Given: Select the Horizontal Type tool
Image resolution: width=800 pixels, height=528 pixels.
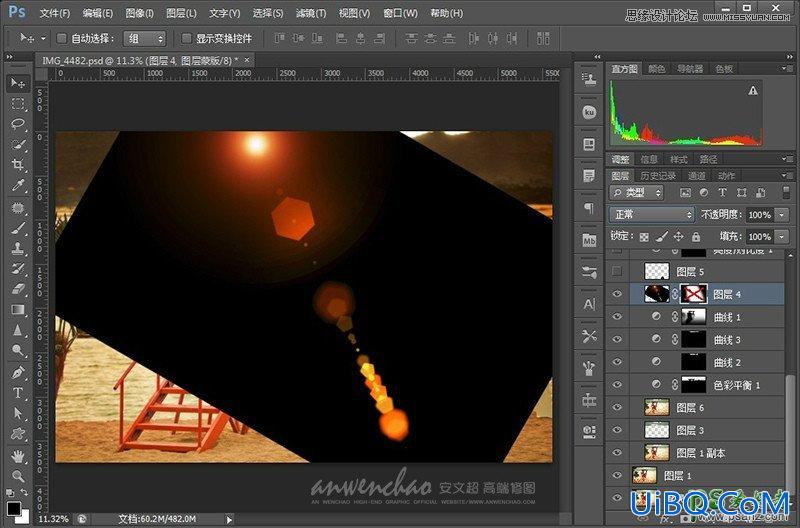Looking at the screenshot, I should pos(18,393).
